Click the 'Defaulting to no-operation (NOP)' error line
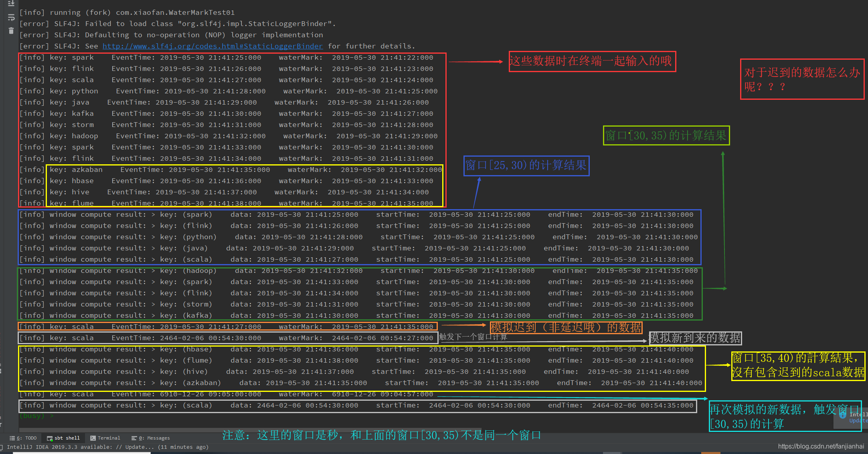 point(171,35)
